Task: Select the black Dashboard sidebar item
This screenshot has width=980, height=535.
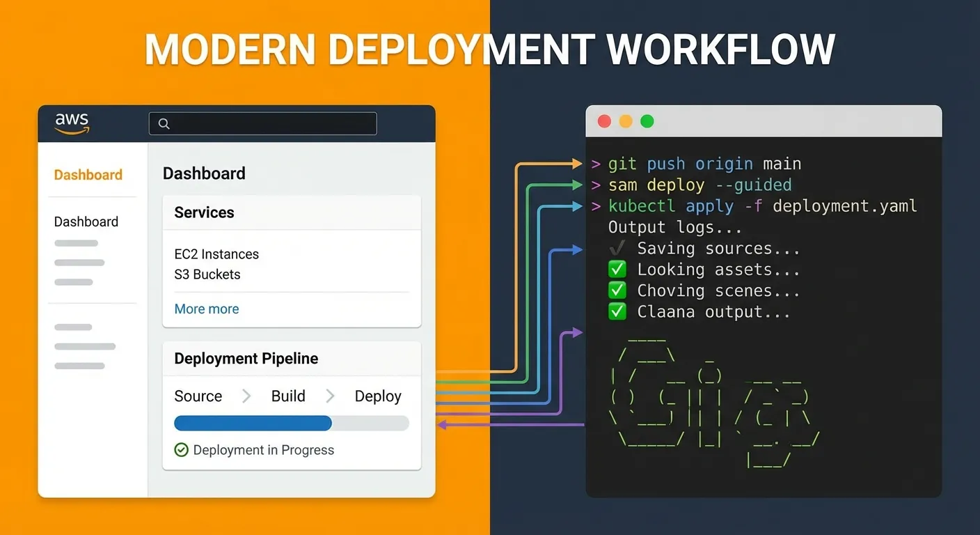Action: click(x=86, y=222)
